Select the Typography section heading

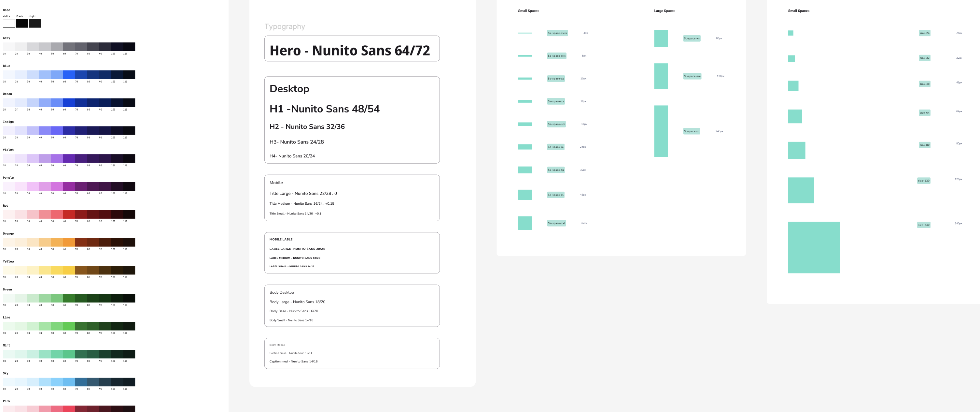tap(285, 27)
